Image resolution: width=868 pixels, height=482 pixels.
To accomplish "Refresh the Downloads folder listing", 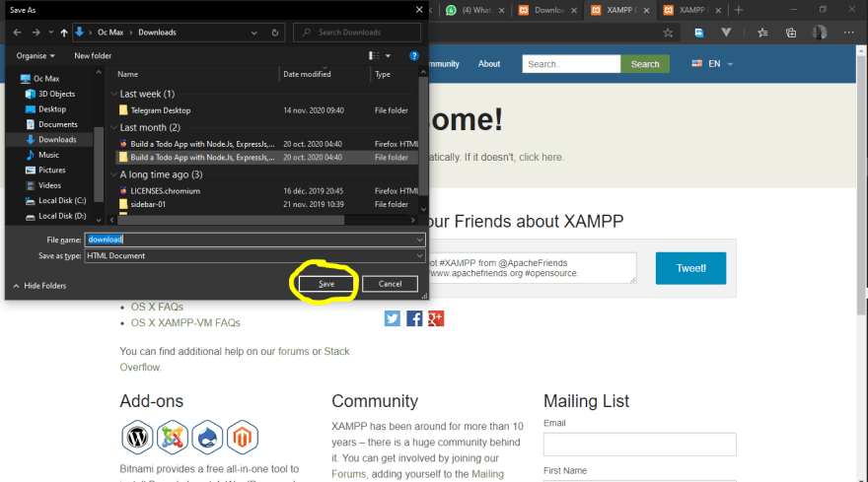I will [274, 33].
